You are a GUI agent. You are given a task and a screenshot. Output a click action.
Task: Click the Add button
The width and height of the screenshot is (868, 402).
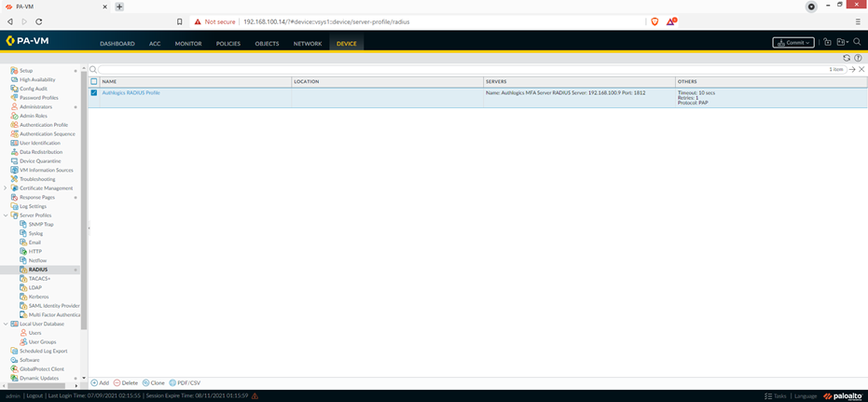[100, 382]
